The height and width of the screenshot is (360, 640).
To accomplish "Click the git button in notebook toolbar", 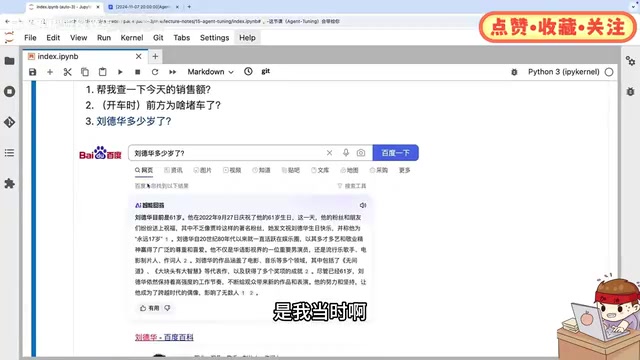I will point(266,71).
